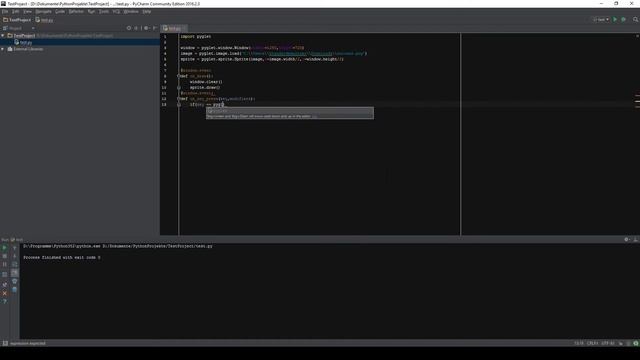Click the green Run button in toolbar
Viewport: 640px width, 360px height.
click(615, 19)
